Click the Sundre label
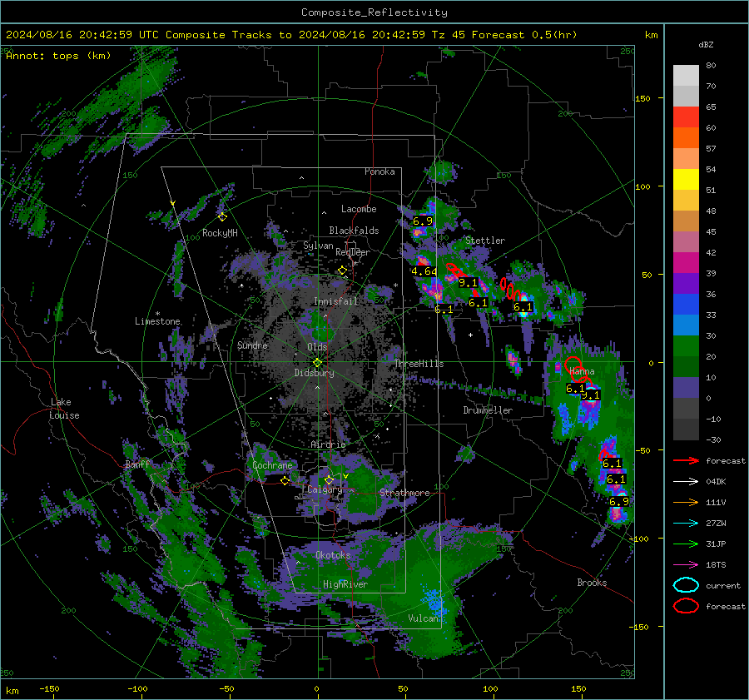 [x=252, y=345]
